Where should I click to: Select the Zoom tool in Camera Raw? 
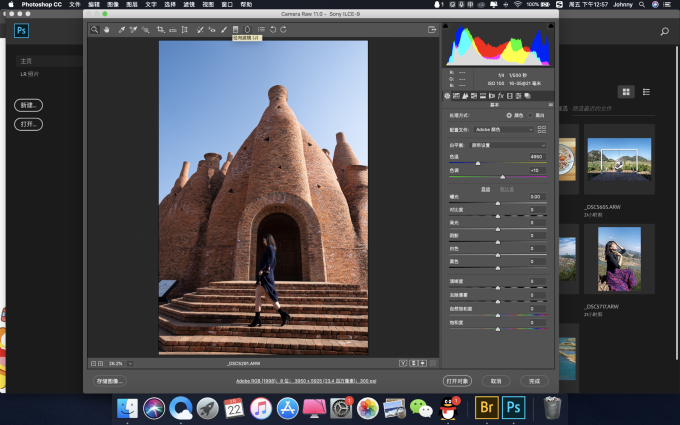(x=95, y=30)
